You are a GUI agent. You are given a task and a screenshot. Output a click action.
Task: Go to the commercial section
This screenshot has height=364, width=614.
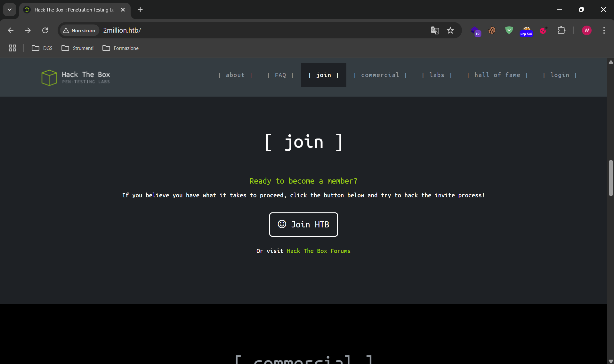coord(380,75)
